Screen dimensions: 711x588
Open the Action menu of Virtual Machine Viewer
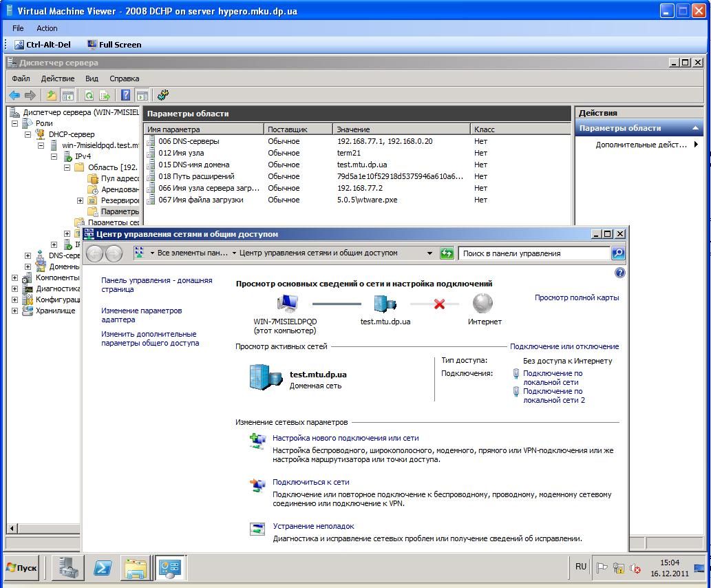coord(47,28)
